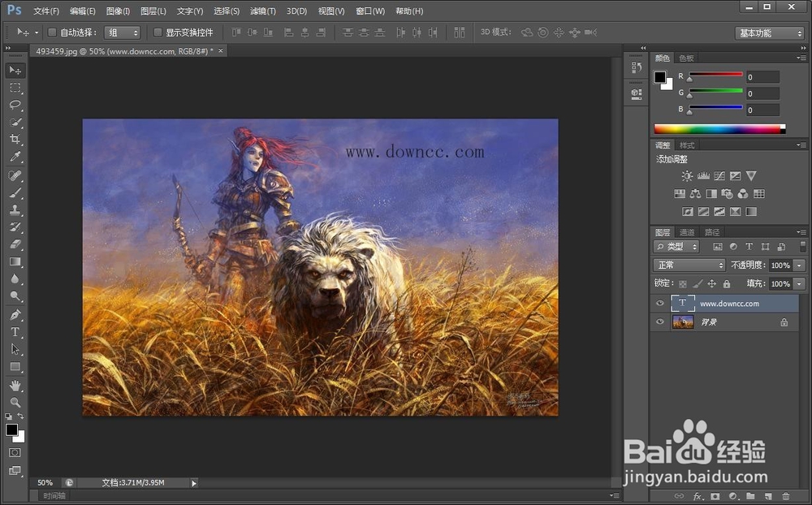Image resolution: width=812 pixels, height=505 pixels.
Task: Close the 493459.jpg document tab
Action: (221, 50)
